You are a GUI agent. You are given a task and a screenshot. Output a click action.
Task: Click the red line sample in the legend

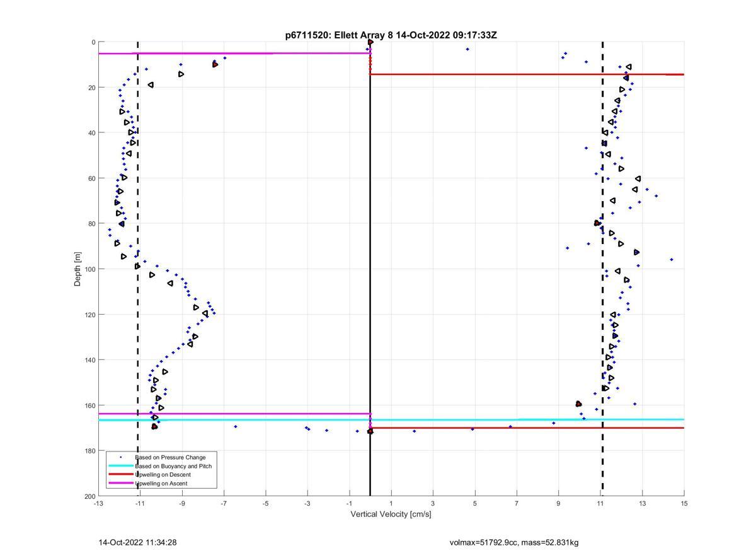coord(120,475)
